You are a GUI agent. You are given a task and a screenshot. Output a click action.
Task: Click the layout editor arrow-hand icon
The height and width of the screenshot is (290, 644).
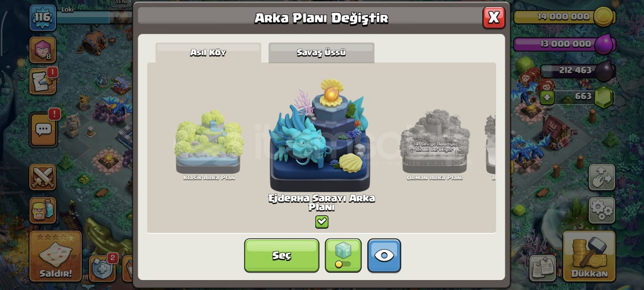coord(602,177)
